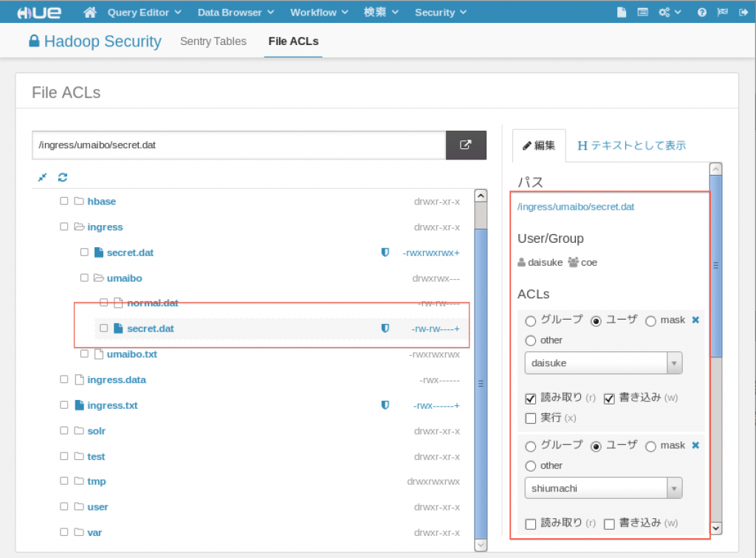Viewport: 756px width, 558px height.
Task: Switch to テキストとして表示 tab
Action: tap(632, 145)
